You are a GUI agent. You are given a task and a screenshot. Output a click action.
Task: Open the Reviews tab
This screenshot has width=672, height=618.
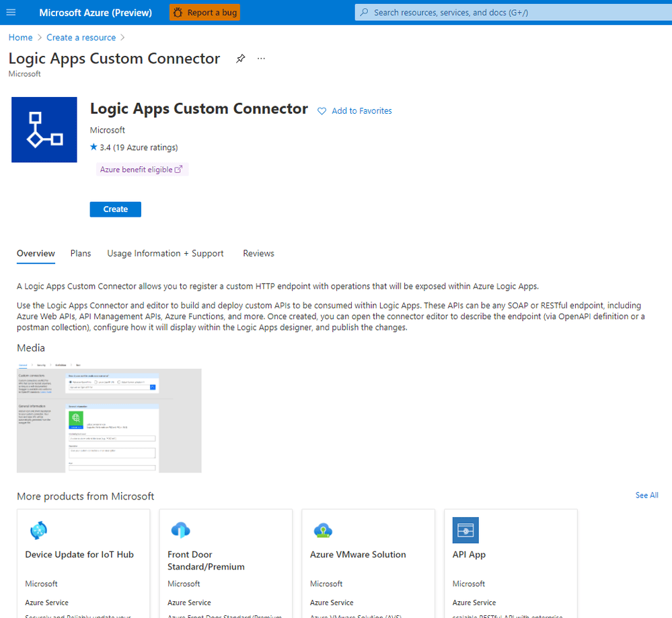(x=258, y=253)
